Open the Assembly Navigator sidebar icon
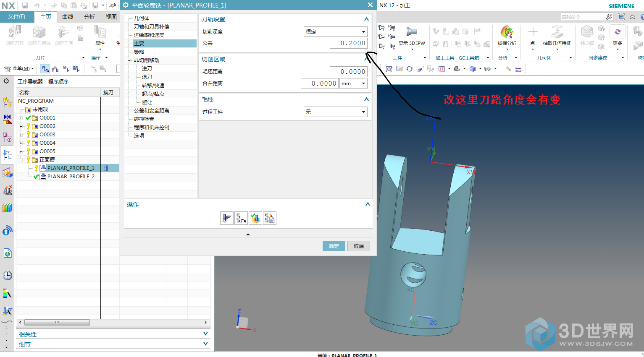This screenshot has height=357, width=644. click(x=8, y=102)
